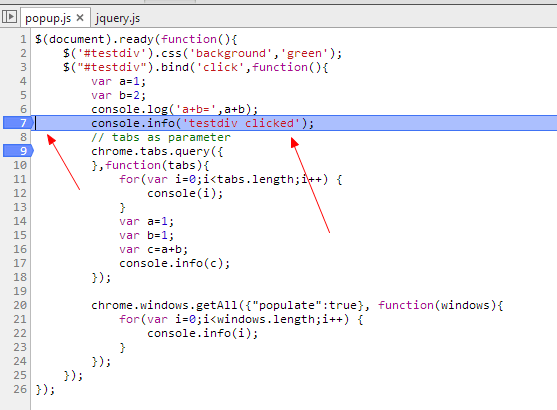Switch to the popup.js tab

[48, 18]
